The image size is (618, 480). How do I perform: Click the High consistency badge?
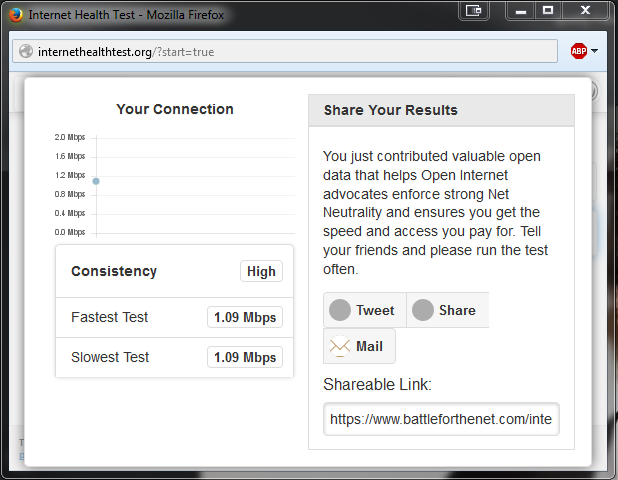point(261,271)
